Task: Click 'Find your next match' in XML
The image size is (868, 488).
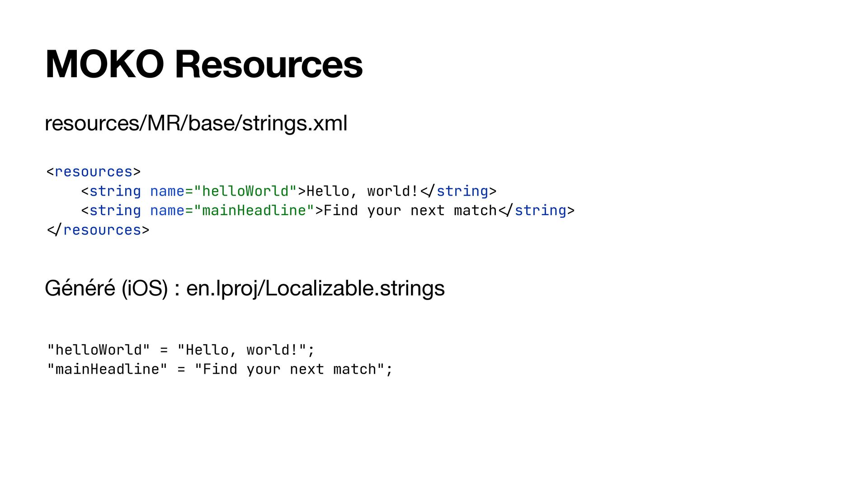Action: tap(410, 211)
